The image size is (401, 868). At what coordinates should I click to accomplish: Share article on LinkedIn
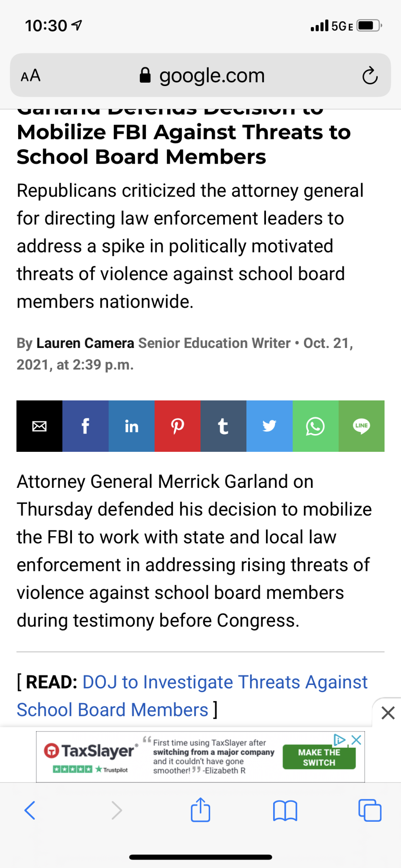point(132,426)
